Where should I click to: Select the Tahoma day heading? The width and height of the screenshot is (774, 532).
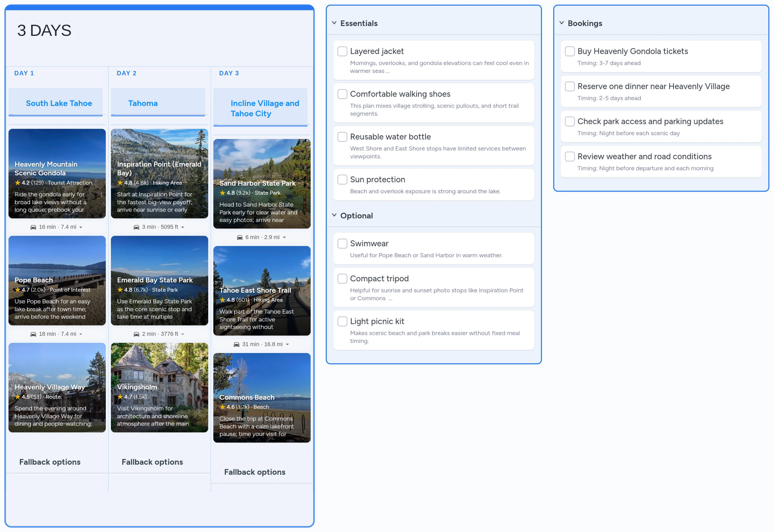[143, 103]
